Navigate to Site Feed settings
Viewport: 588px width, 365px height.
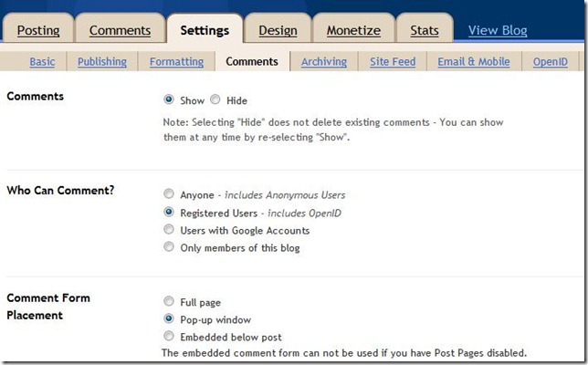pyautogui.click(x=393, y=62)
